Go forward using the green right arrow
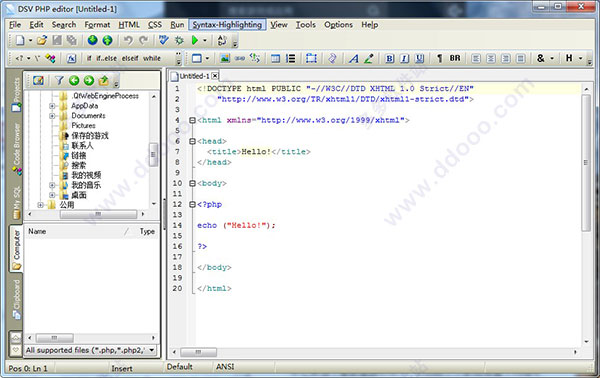The height and width of the screenshot is (378, 600). (x=89, y=80)
